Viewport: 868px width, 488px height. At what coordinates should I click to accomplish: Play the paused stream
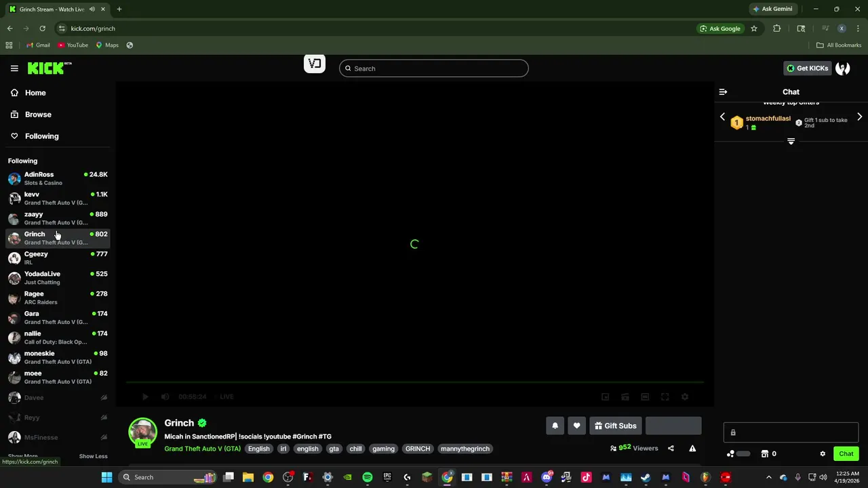144,396
